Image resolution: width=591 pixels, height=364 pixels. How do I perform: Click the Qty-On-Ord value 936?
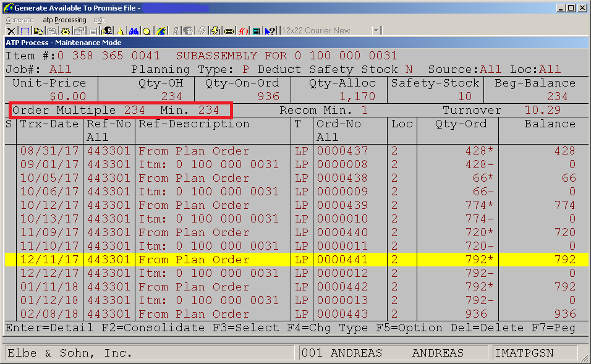point(268,96)
